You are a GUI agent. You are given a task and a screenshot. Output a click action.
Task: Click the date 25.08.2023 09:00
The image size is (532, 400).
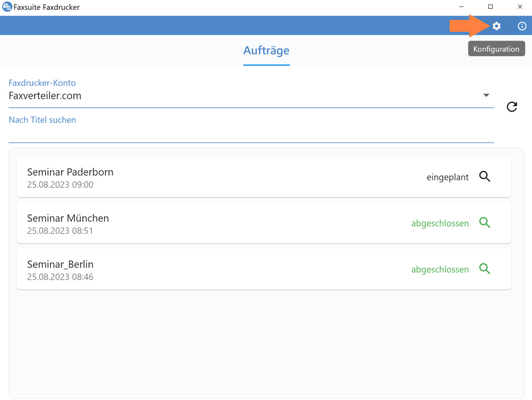click(60, 184)
